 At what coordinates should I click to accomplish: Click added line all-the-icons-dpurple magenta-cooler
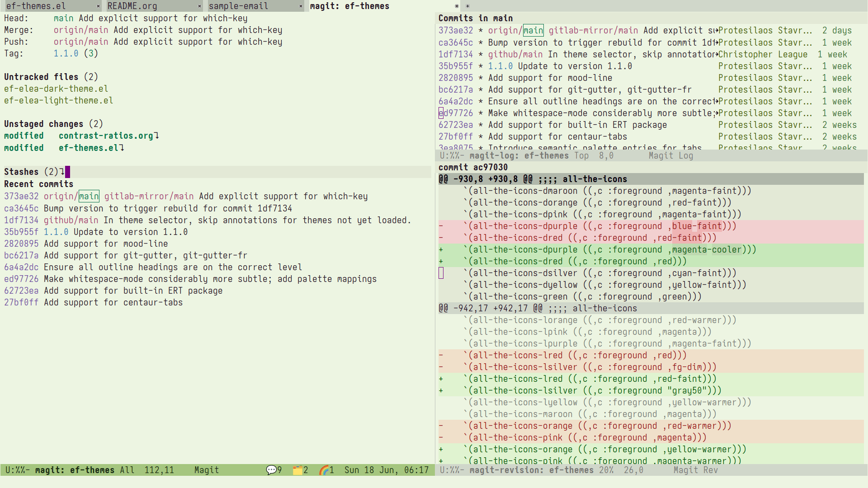click(651, 249)
